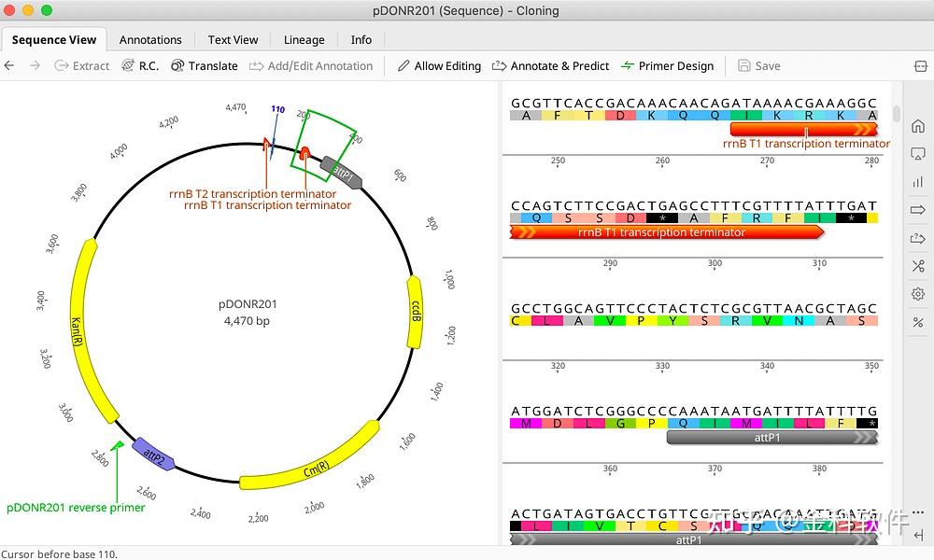
Task: Open the Annotations tab
Action: point(150,39)
